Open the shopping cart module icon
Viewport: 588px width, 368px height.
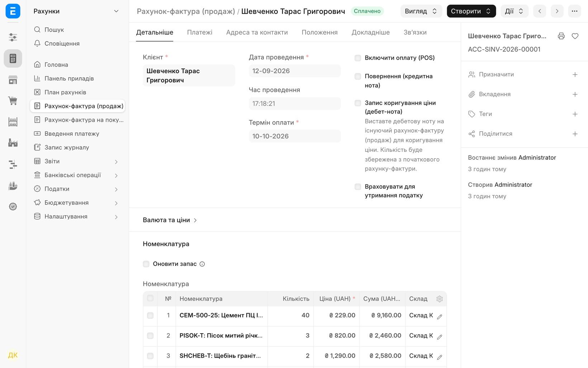[x=13, y=101]
